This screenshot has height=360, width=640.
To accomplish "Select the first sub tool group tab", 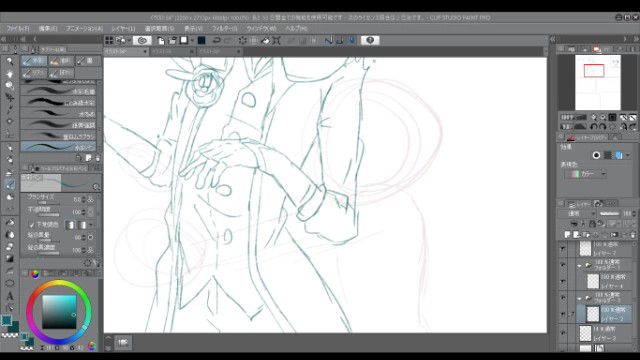I will click(x=34, y=61).
